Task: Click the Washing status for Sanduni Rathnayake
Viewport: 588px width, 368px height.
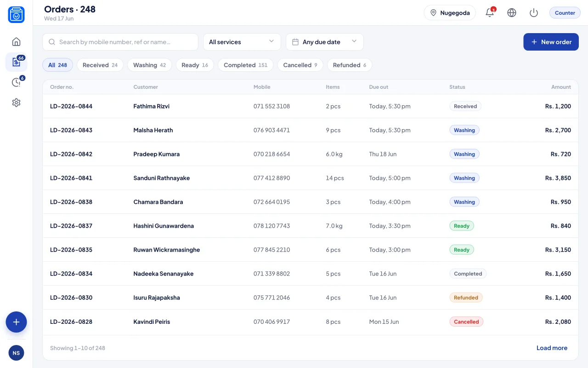Action: pos(464,178)
